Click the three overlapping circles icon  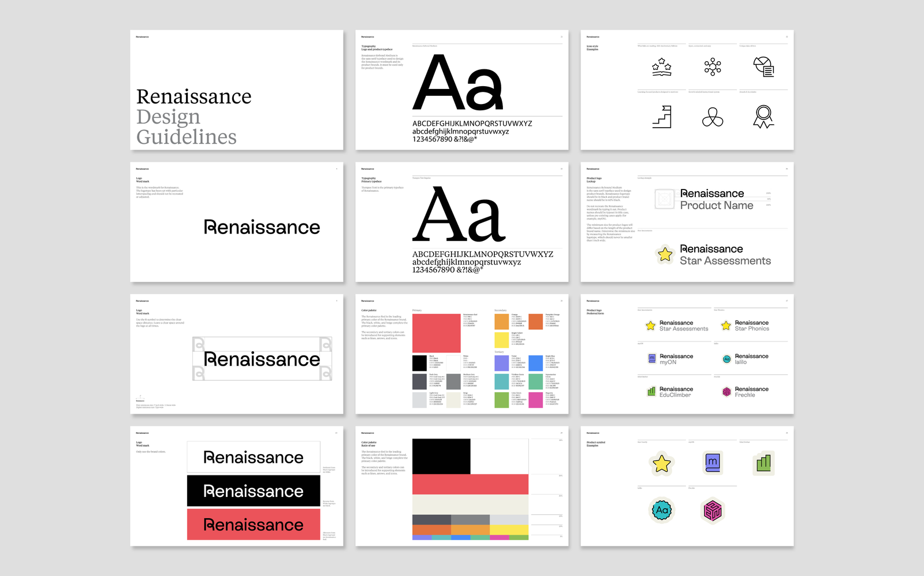point(713,118)
